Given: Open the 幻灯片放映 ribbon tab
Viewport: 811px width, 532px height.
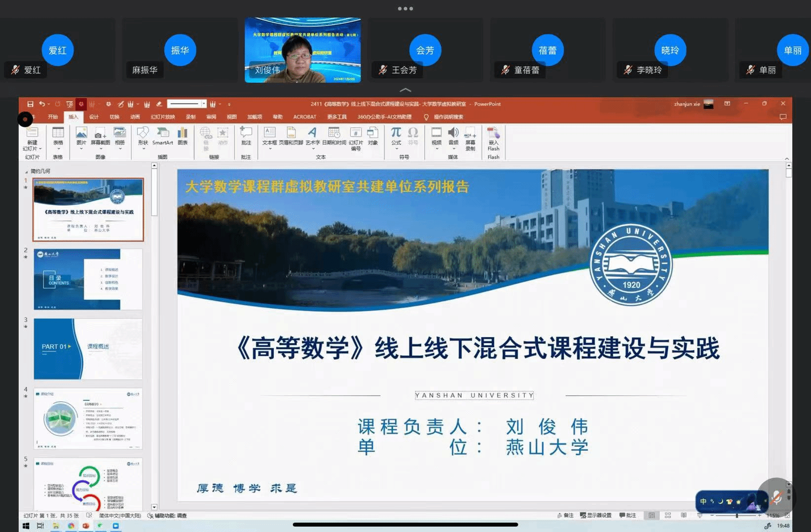Looking at the screenshot, I should coord(163,117).
